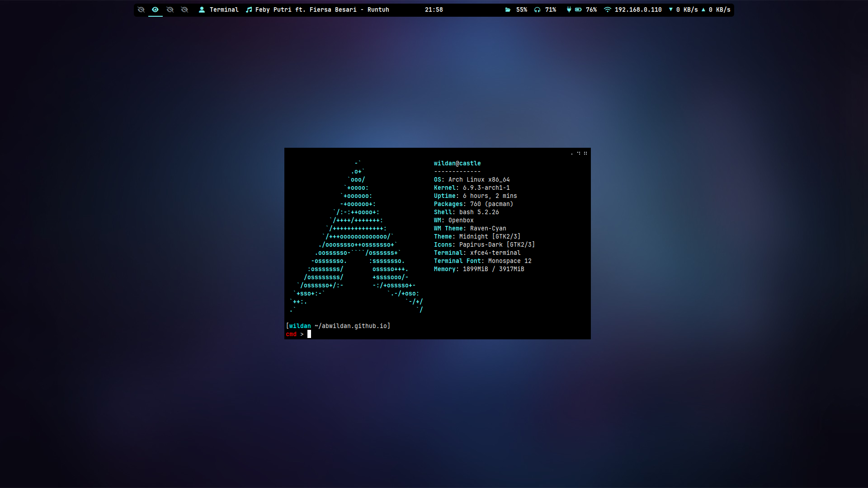Click the Terminal: xfce4-terminal line

(x=477, y=253)
